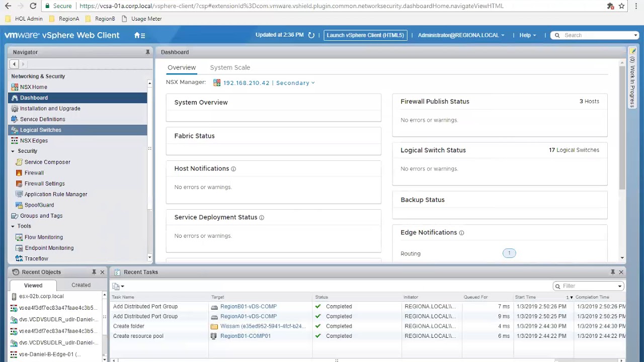Open Administrator@REGIONA.LOCAL user menu
Image resolution: width=644 pixels, height=362 pixels.
click(x=461, y=35)
